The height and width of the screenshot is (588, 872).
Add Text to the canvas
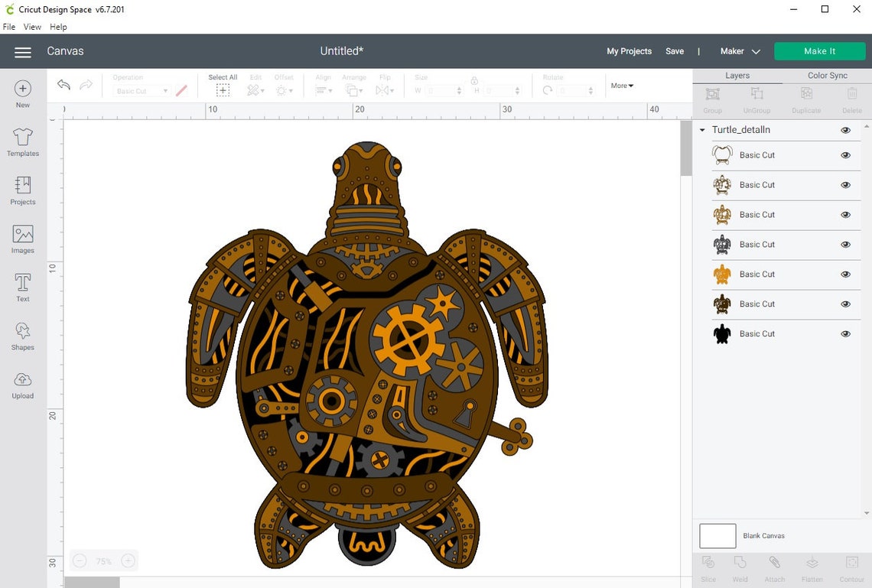click(x=23, y=288)
